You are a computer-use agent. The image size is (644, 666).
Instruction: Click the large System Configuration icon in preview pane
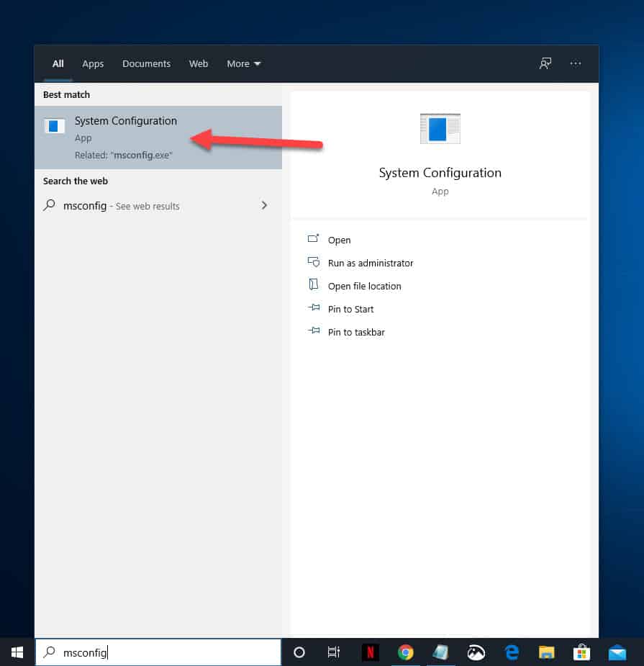[x=440, y=129]
